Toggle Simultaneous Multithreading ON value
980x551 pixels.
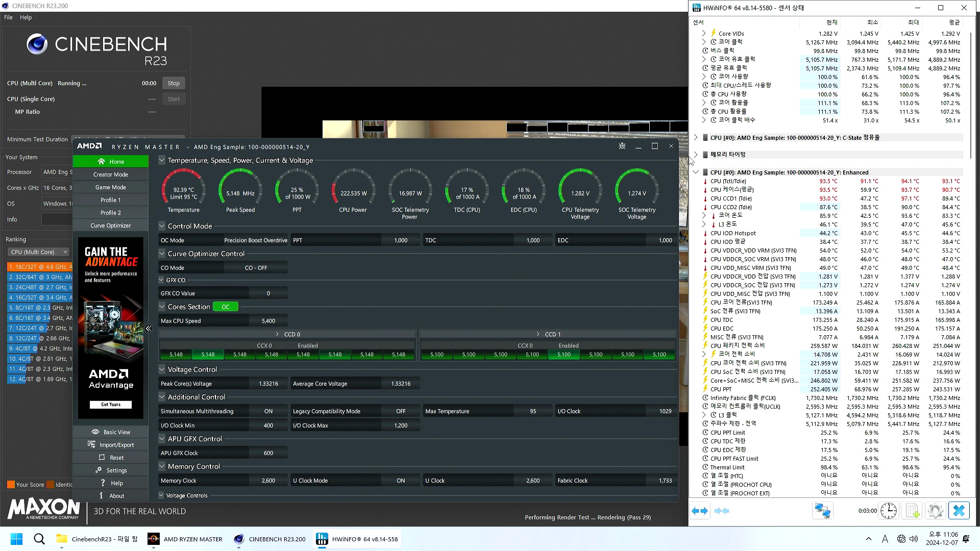[x=268, y=411]
